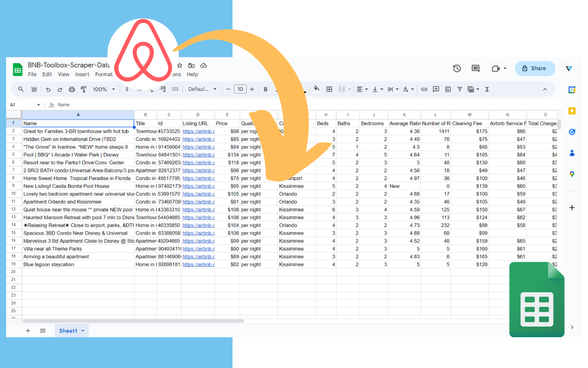
Task: Click the undo arrow in toolbar
Action: click(x=47, y=89)
